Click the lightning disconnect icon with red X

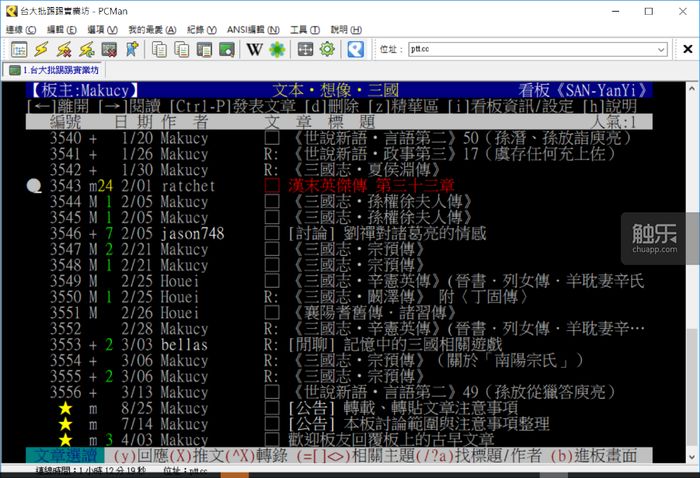tap(64, 49)
